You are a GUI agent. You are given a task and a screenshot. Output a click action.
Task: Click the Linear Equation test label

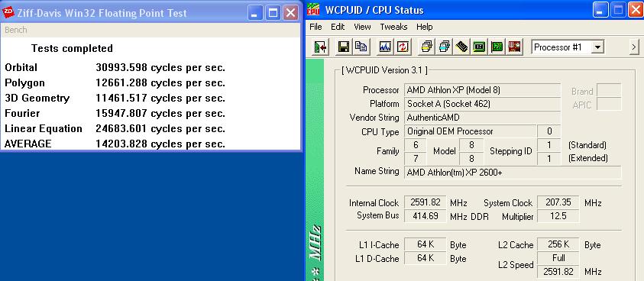44,129
